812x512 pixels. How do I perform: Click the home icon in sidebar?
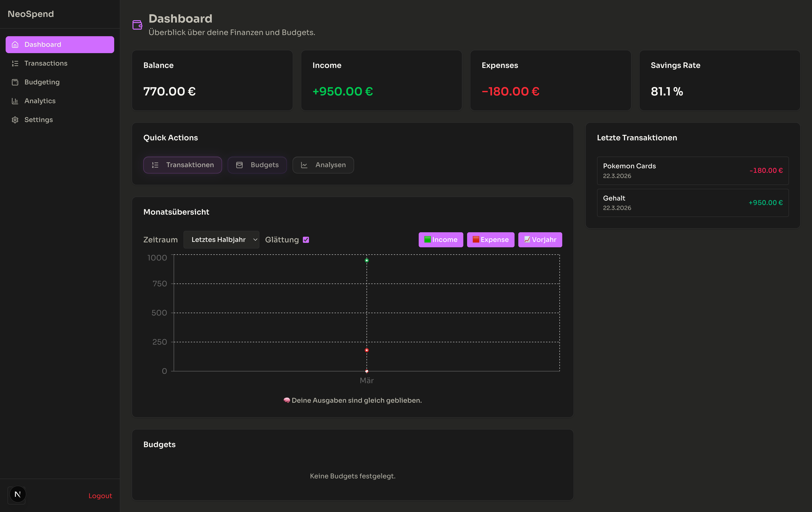(x=15, y=44)
